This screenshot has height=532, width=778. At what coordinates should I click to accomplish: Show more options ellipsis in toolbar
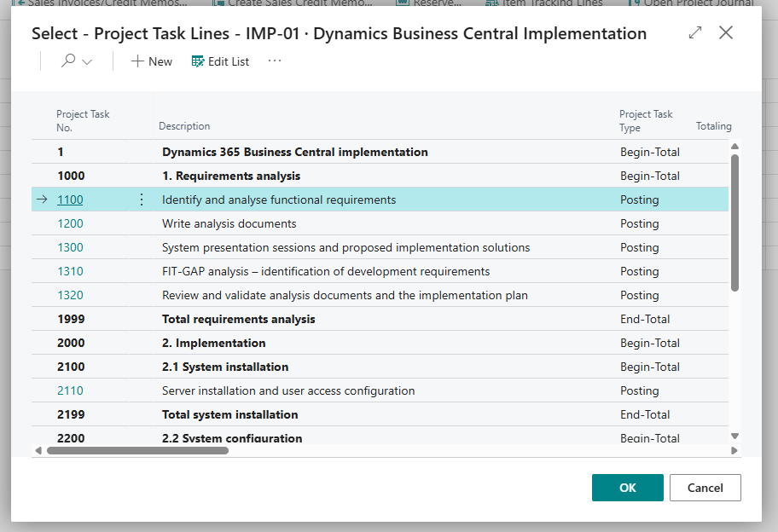[275, 61]
